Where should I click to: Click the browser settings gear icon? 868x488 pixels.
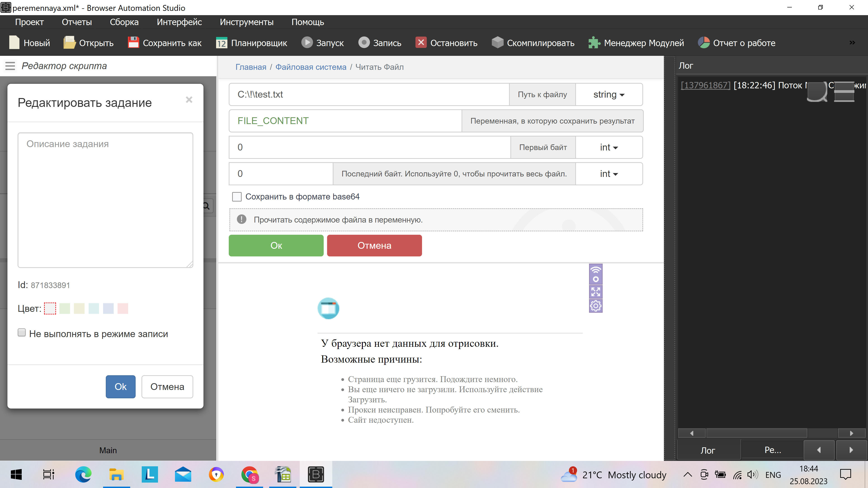point(595,306)
